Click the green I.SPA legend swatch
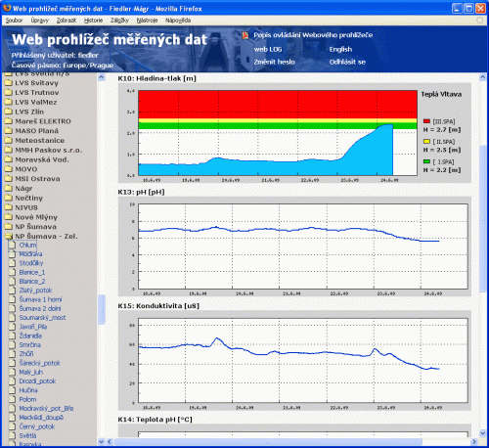The image size is (489, 448). pos(426,161)
